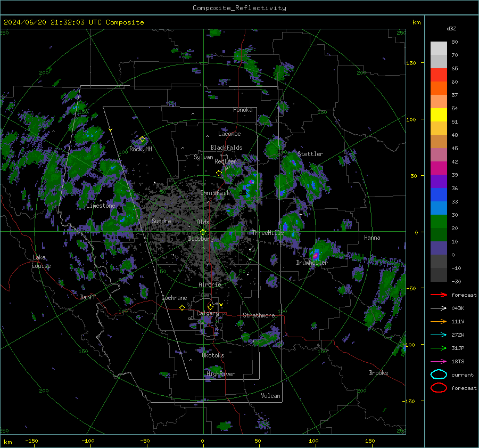Click the RockyMH label
The image size is (479, 448).
(141, 149)
